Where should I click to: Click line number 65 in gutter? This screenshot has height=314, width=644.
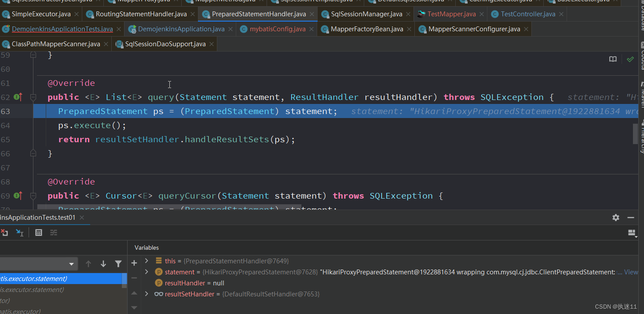(x=5, y=139)
